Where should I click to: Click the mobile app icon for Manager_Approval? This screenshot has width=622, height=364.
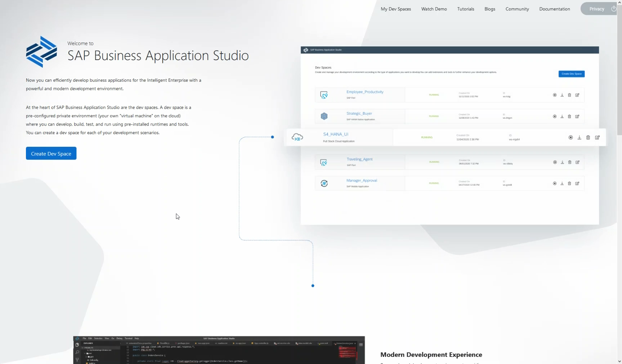click(x=324, y=183)
